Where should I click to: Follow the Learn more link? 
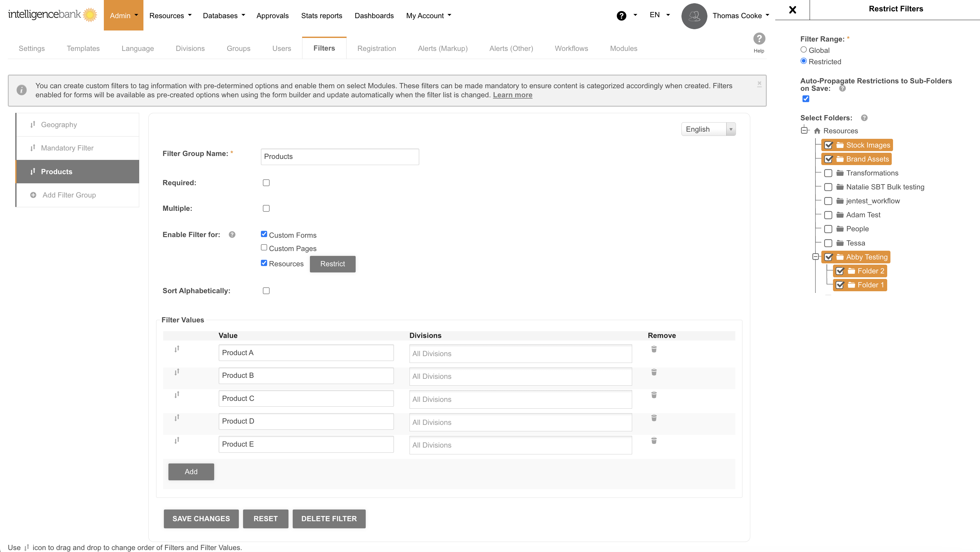512,95
